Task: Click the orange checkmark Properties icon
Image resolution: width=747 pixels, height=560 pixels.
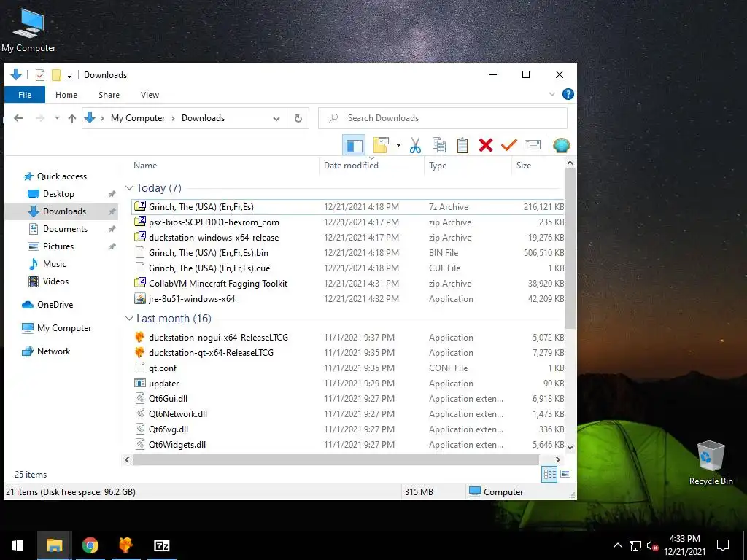Action: point(508,145)
